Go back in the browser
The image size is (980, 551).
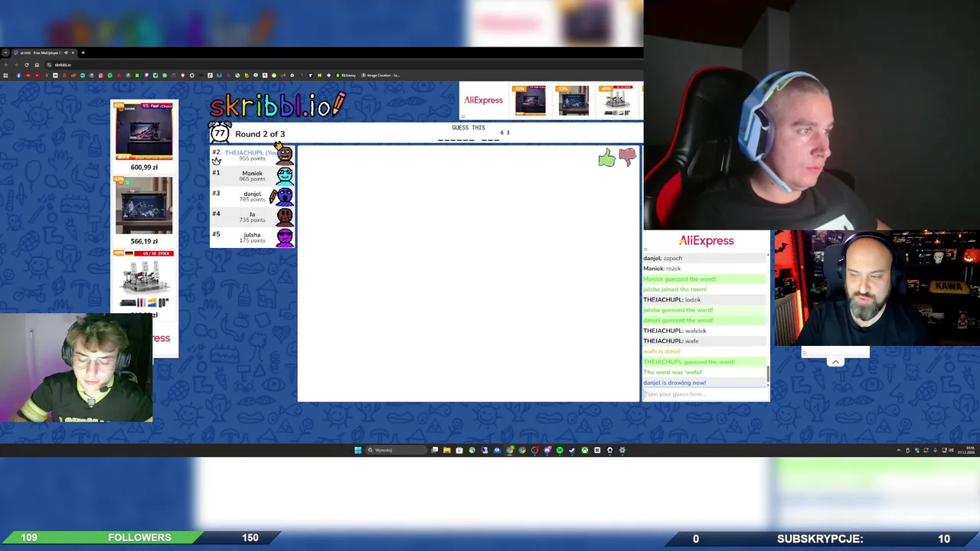6,65
